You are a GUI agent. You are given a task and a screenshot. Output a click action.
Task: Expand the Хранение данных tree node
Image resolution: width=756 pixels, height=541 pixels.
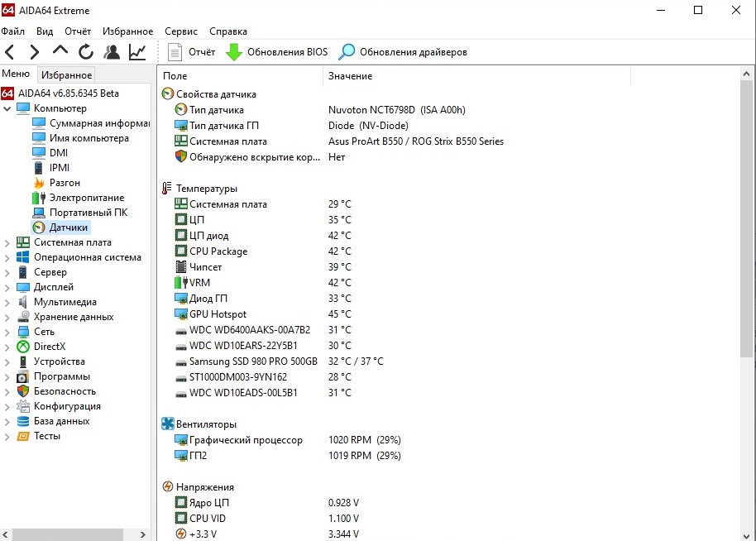pos(7,318)
